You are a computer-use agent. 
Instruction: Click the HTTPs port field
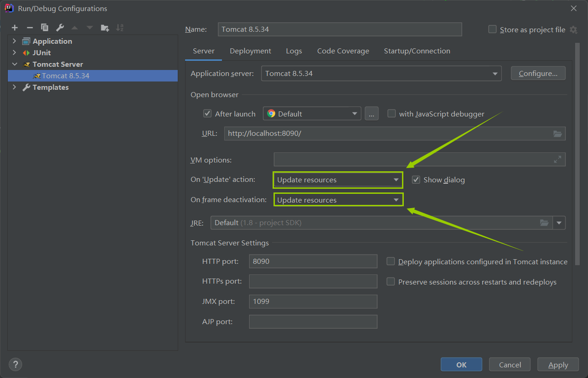pos(313,281)
